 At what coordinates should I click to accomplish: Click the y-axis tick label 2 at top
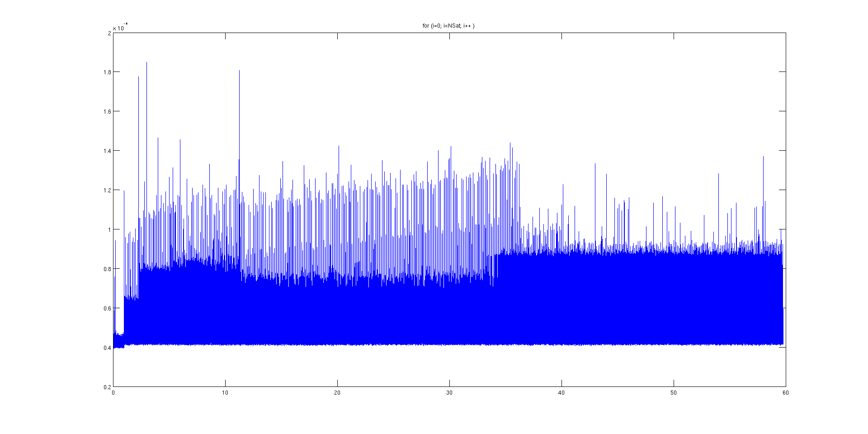109,33
